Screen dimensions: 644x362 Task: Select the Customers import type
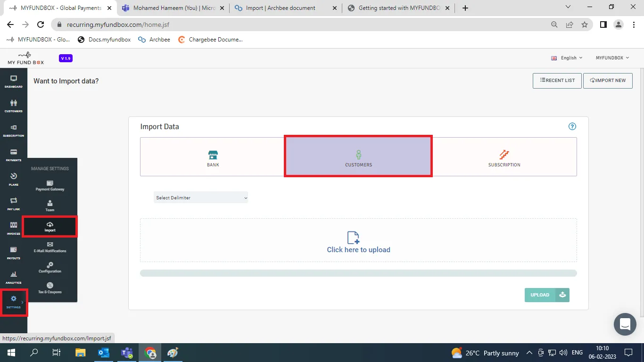[x=358, y=157]
